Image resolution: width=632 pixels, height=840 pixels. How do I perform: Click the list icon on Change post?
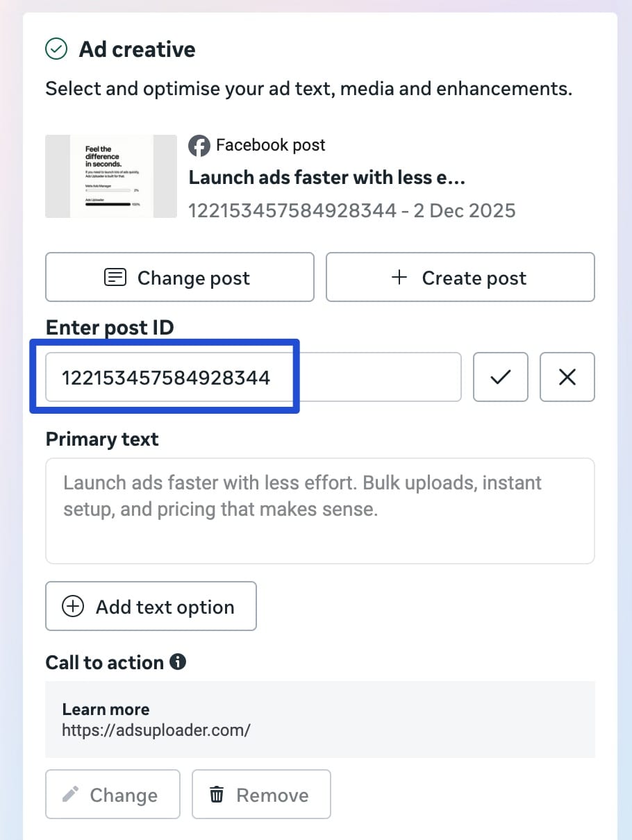[113, 277]
